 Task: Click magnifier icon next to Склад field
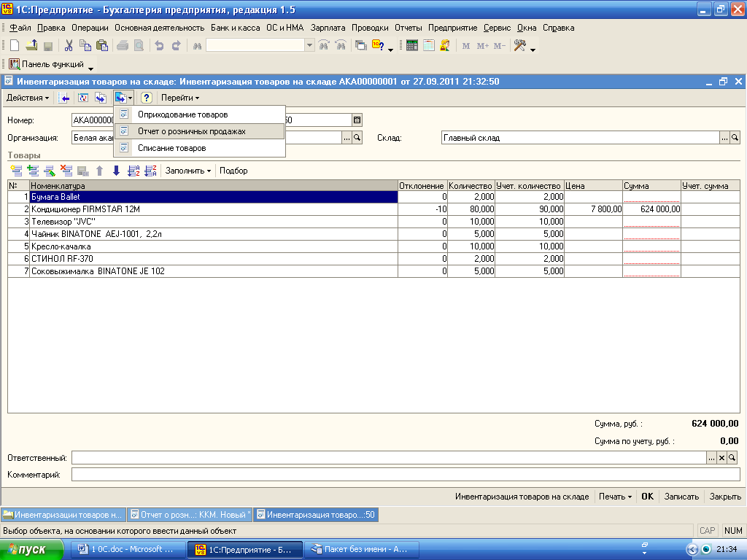coord(735,138)
